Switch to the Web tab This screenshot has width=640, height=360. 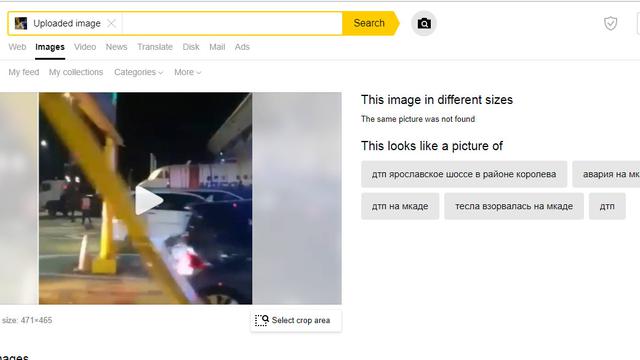(x=17, y=47)
